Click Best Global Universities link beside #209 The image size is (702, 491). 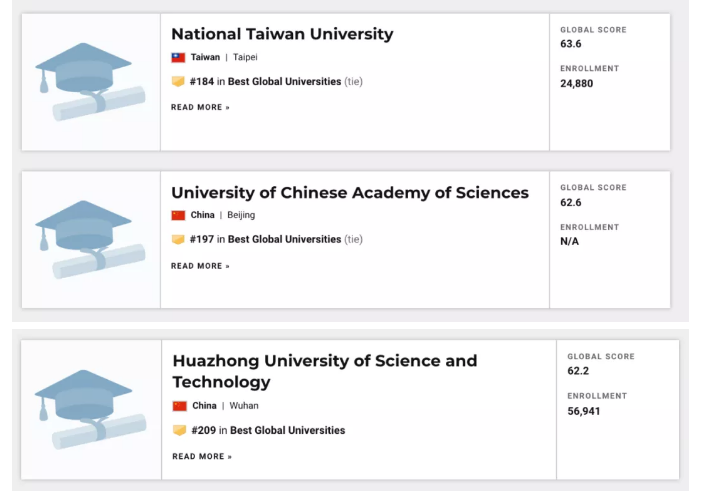tap(287, 431)
